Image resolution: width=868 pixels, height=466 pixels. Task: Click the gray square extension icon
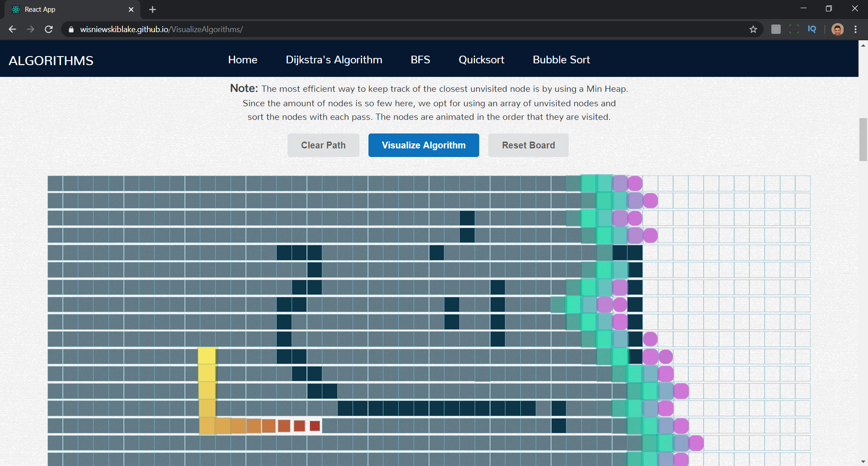coord(776,29)
